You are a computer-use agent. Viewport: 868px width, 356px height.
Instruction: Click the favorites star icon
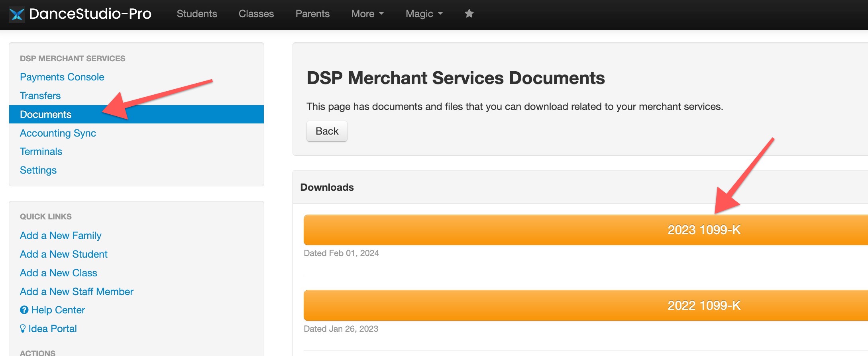(x=469, y=14)
